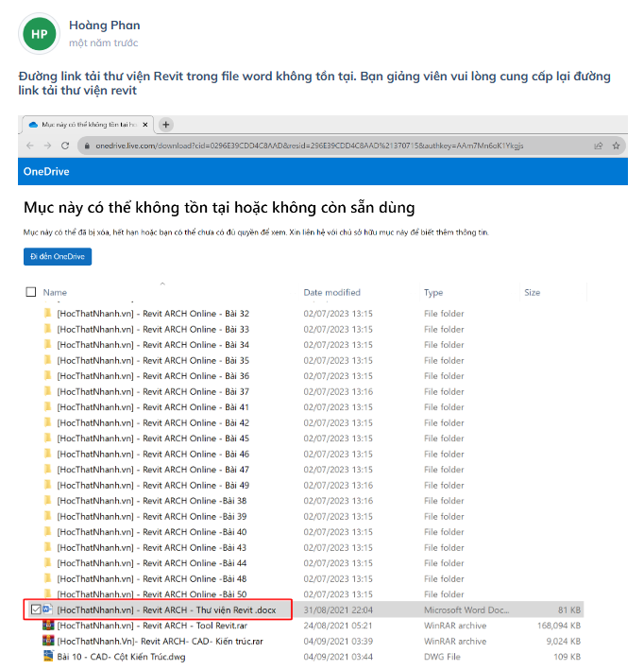Click folder icon of Bài 33
The image size is (644, 670).
[x=48, y=329]
